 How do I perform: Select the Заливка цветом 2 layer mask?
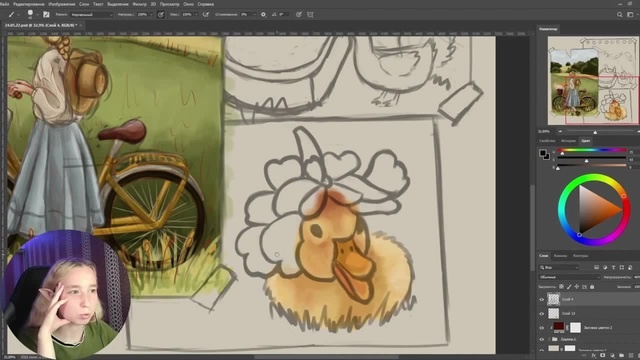pos(575,327)
